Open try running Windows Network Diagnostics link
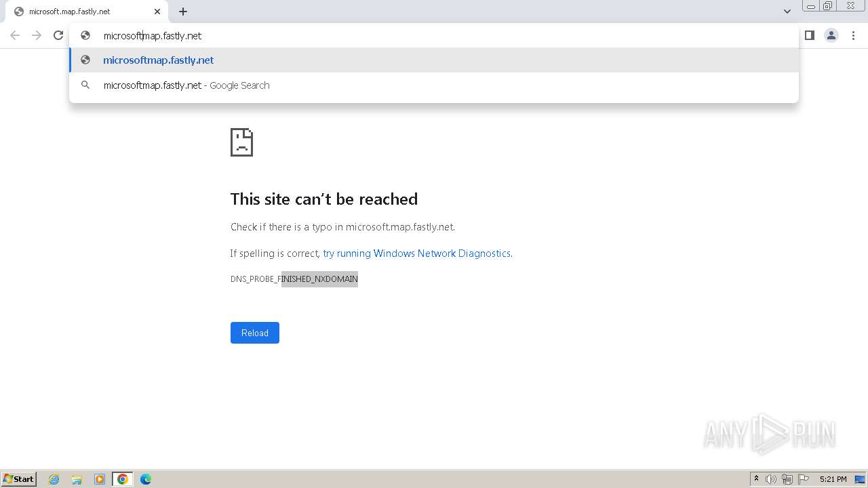This screenshot has width=868, height=488. (416, 253)
